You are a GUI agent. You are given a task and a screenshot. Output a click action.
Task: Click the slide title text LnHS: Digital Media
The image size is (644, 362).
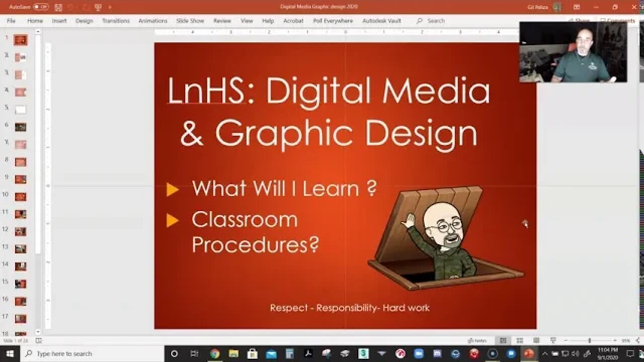pyautogui.click(x=329, y=92)
